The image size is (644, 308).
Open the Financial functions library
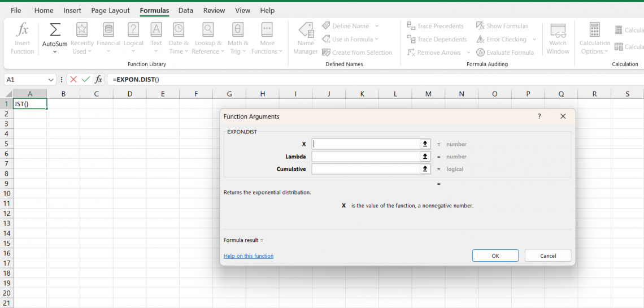(108, 38)
